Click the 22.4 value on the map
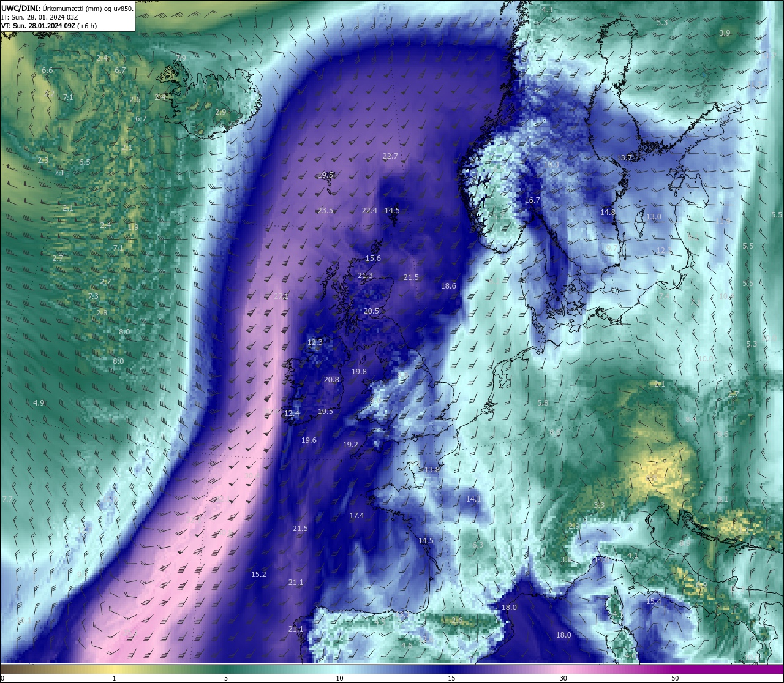Viewport: 784px width, 683px height. pos(369,211)
